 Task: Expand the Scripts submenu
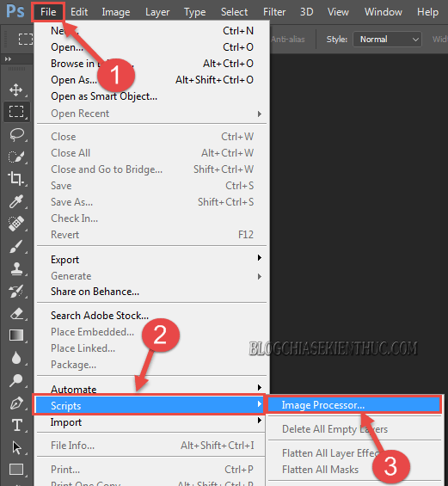pyautogui.click(x=149, y=405)
